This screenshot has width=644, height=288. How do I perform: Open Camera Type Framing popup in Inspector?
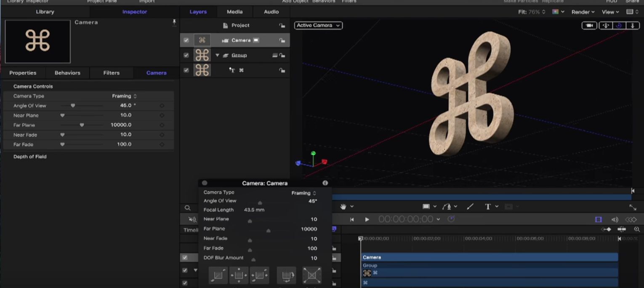[x=124, y=96]
